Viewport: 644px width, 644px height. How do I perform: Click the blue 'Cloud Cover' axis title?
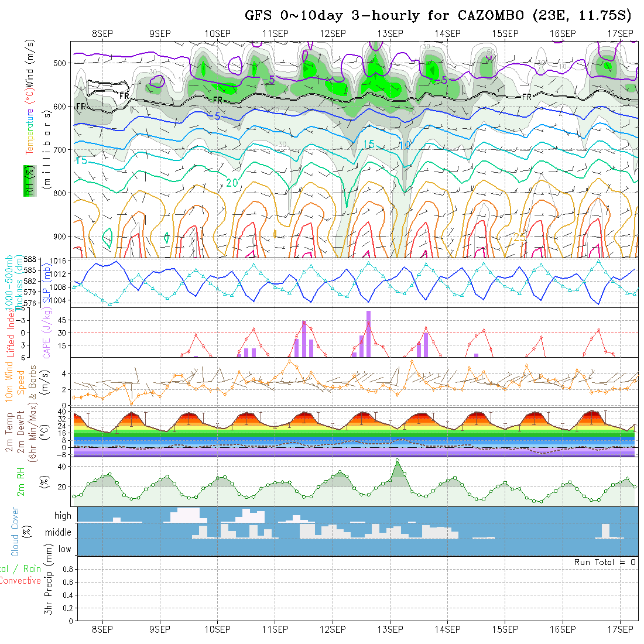point(15,532)
